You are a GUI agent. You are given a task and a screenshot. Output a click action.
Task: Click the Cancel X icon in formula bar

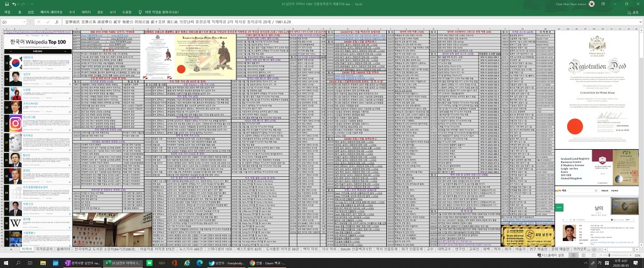click(x=40, y=21)
